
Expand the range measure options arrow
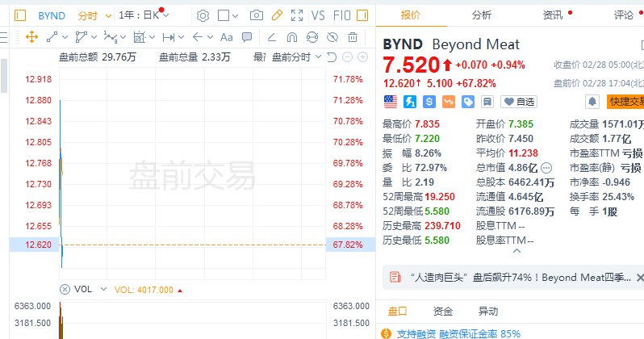[x=181, y=37]
